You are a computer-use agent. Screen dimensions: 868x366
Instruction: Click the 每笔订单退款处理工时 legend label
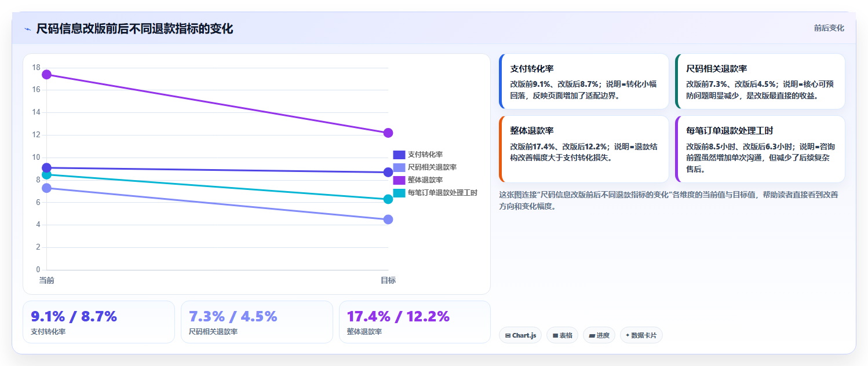point(443,193)
